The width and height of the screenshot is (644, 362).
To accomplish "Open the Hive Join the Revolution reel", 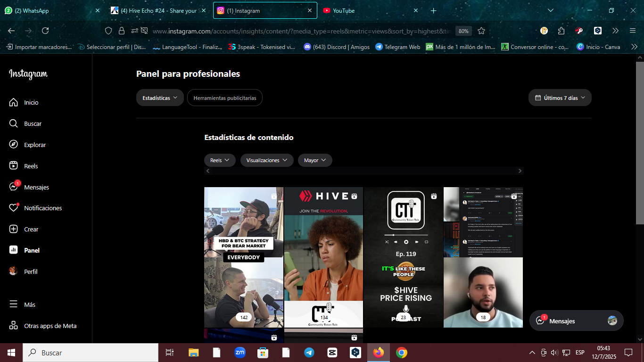I will coord(323,257).
